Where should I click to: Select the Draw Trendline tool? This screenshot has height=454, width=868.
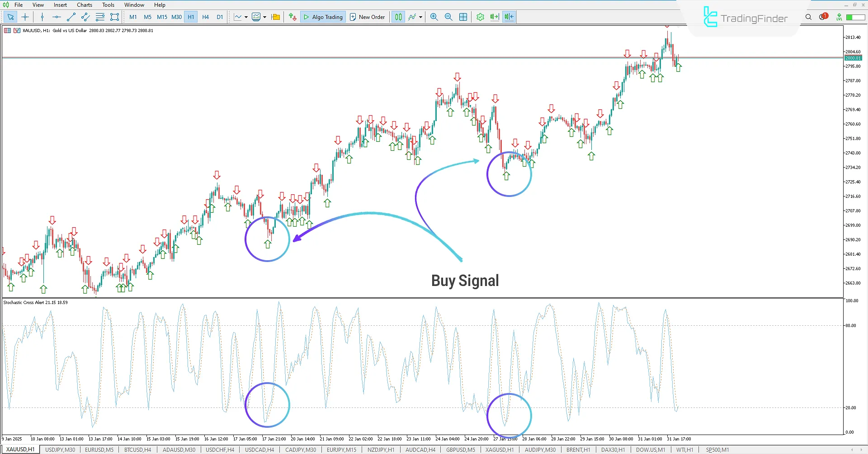tap(71, 17)
